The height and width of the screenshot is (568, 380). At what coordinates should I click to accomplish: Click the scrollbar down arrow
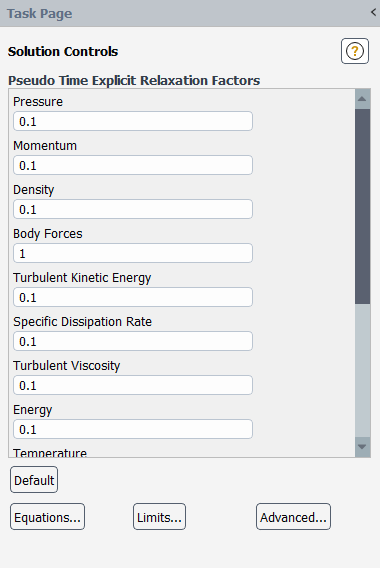pyautogui.click(x=362, y=447)
